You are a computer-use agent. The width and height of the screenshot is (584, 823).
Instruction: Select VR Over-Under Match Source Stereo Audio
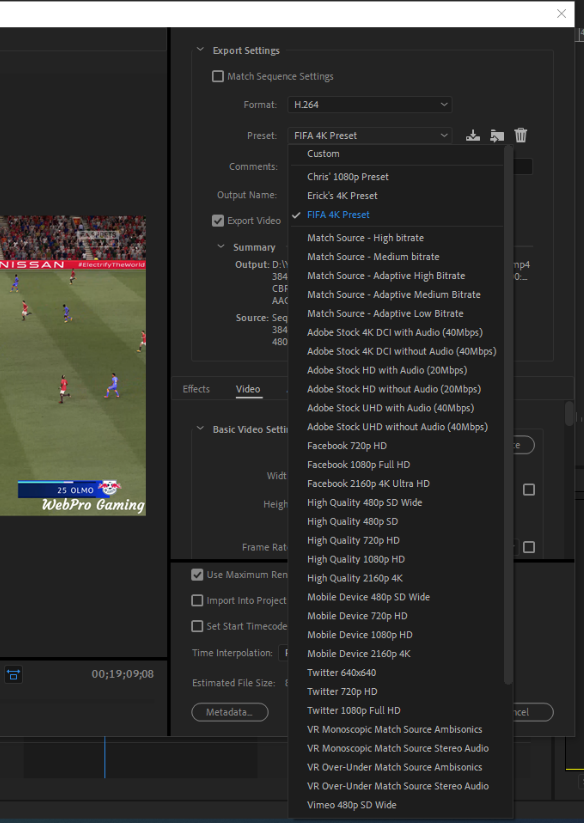click(397, 786)
